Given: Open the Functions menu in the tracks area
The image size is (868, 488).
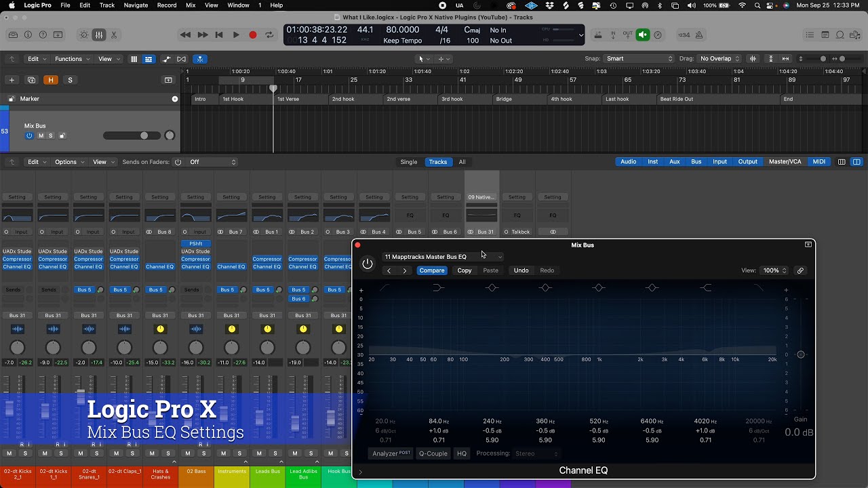Looking at the screenshot, I should click(71, 59).
